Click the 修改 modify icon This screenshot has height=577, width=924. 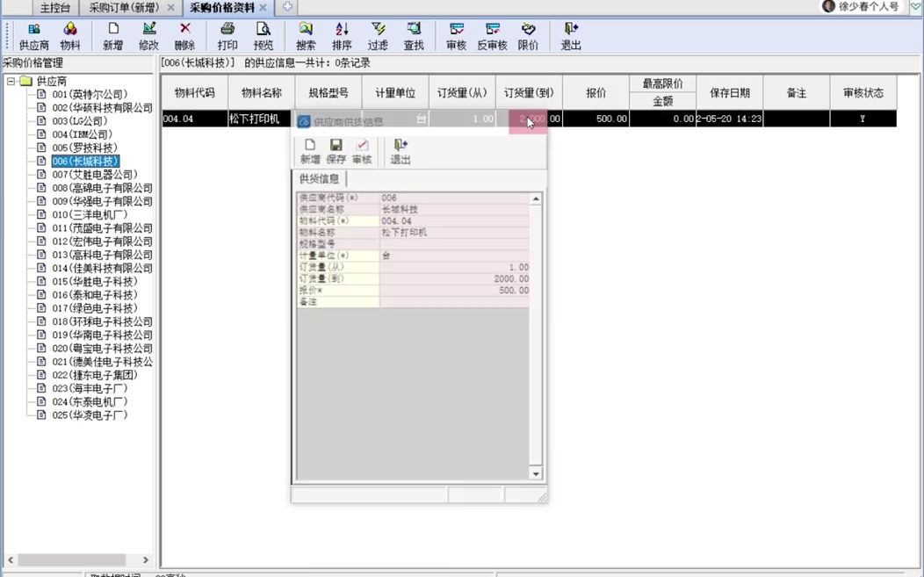pos(149,36)
